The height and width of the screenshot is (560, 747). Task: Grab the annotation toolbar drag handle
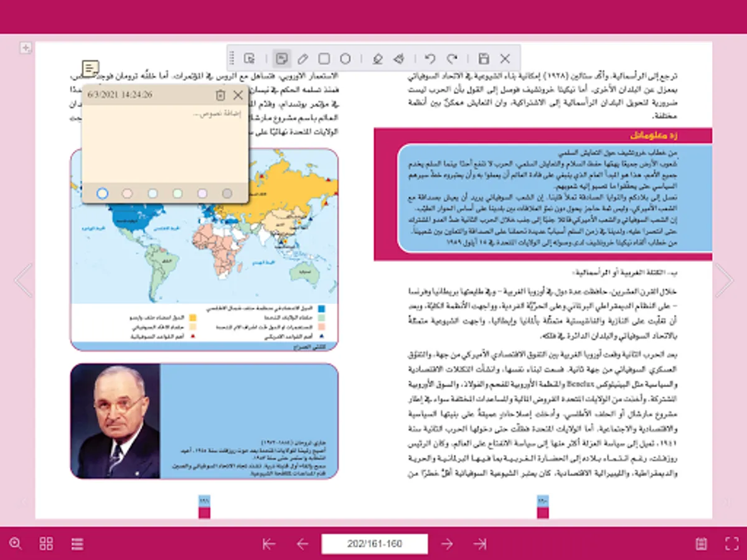click(x=232, y=58)
